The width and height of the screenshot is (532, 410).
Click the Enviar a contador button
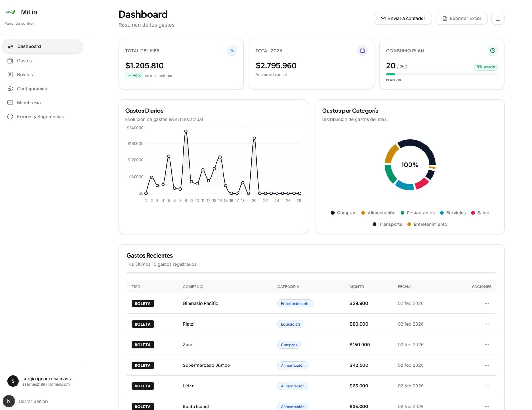pos(402,18)
